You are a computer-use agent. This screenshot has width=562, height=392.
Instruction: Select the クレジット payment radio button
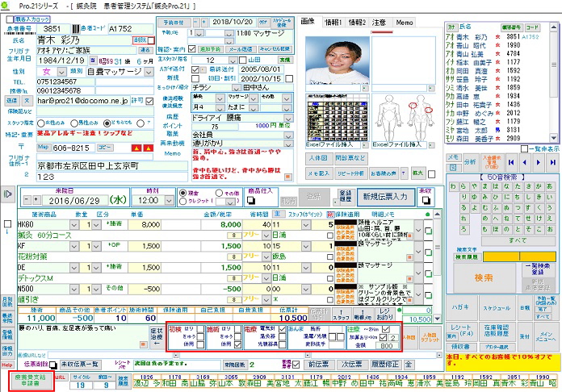[182, 202]
